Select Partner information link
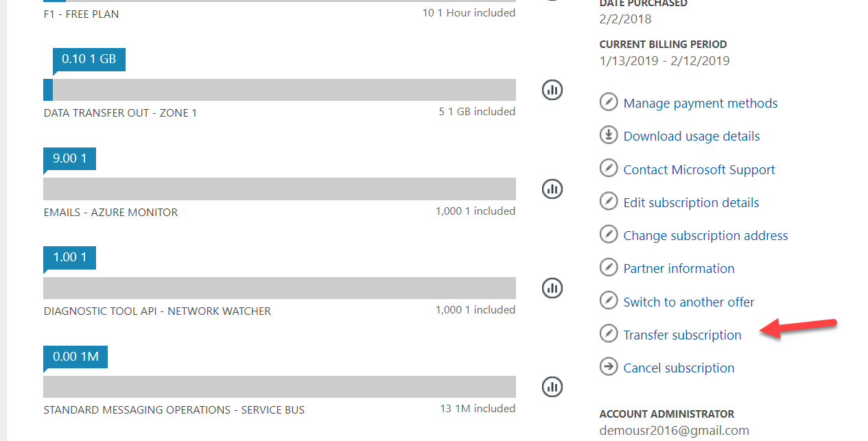 coord(679,268)
